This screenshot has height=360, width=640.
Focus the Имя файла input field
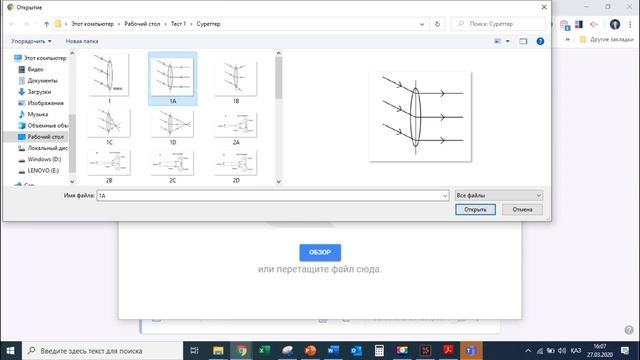click(x=273, y=196)
